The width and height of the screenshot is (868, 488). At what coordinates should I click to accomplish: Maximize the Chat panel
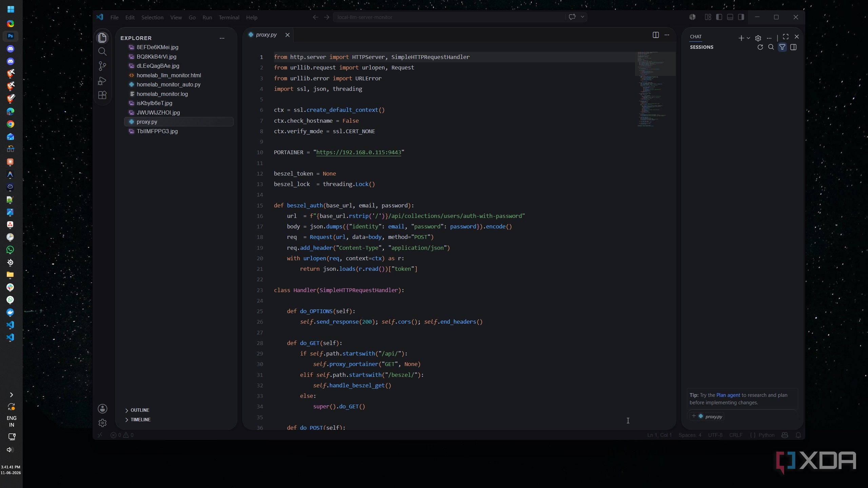pos(786,37)
